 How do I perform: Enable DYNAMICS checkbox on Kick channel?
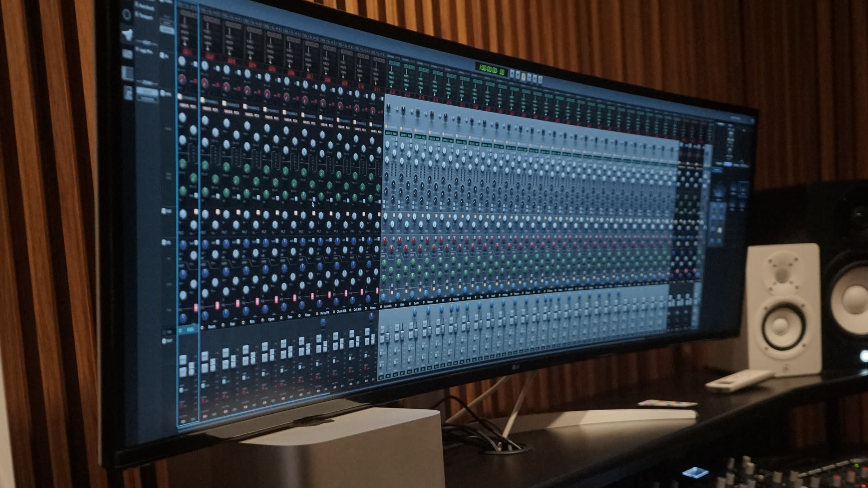pyautogui.click(x=179, y=96)
